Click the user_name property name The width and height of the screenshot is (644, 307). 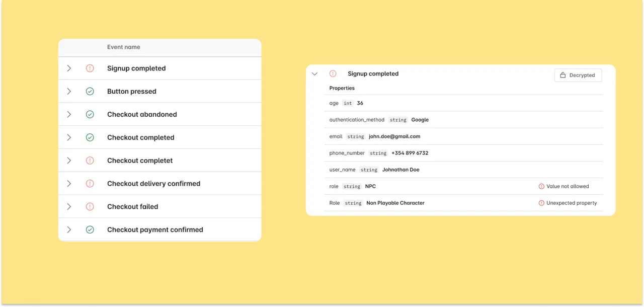(x=343, y=170)
